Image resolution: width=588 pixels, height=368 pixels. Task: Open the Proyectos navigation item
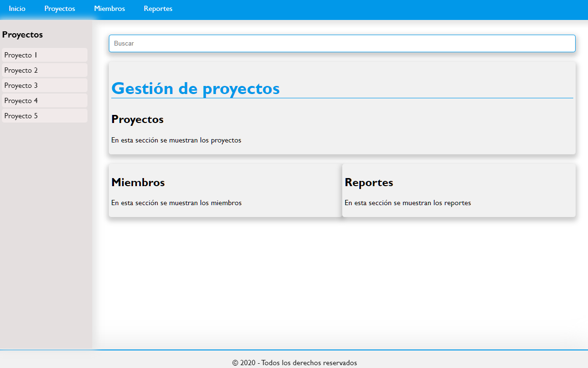pyautogui.click(x=59, y=9)
